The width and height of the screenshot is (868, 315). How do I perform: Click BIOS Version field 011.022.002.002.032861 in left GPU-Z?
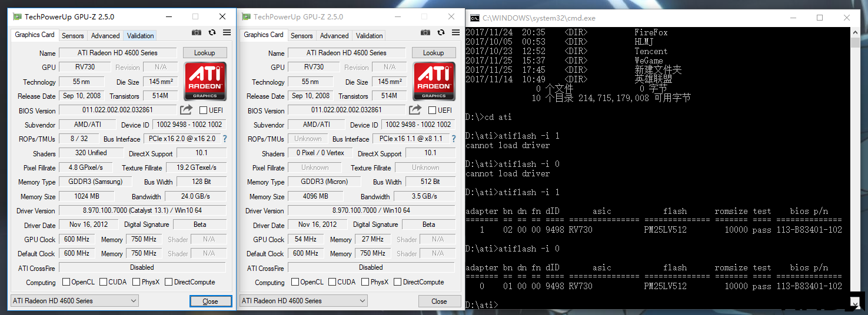(117, 110)
